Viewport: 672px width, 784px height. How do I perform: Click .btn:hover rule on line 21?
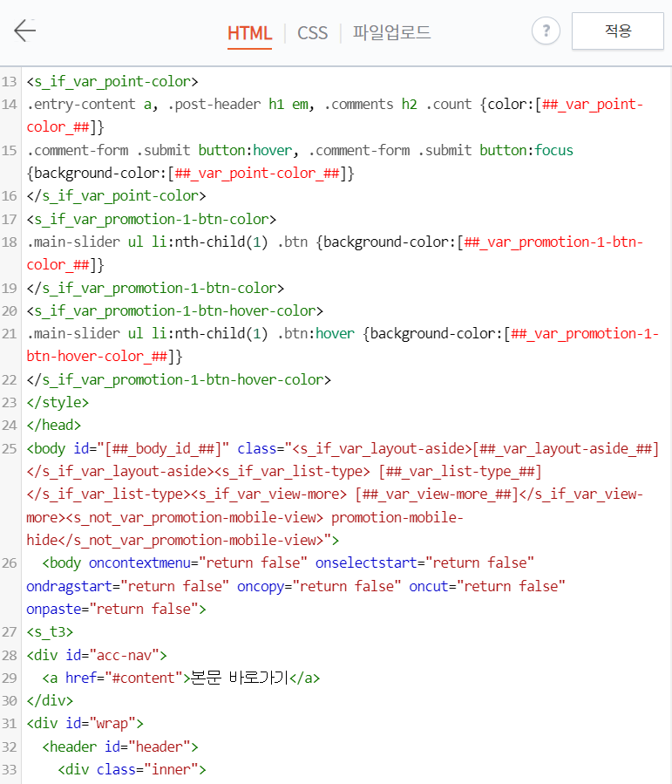(x=316, y=333)
